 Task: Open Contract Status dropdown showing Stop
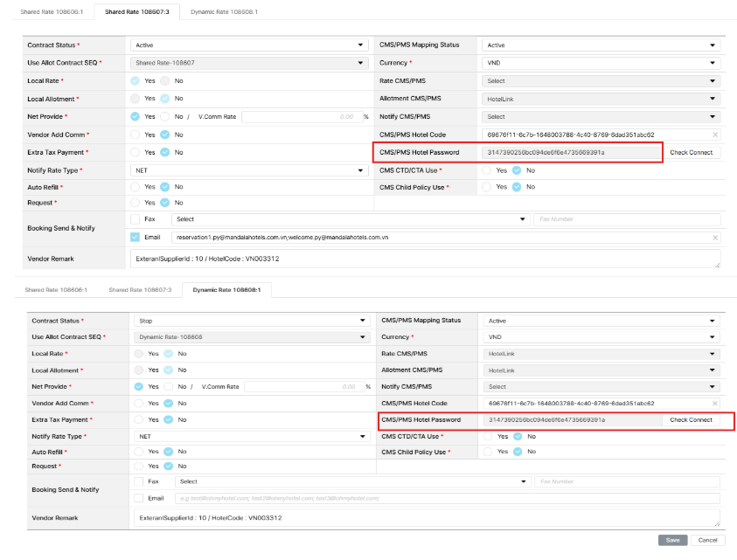(x=252, y=321)
